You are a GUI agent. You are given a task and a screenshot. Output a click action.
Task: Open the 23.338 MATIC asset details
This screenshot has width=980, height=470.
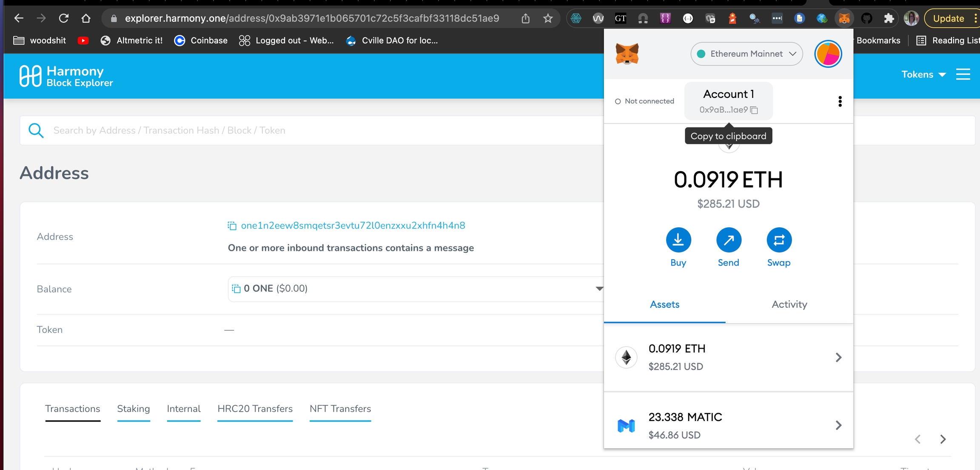point(728,425)
